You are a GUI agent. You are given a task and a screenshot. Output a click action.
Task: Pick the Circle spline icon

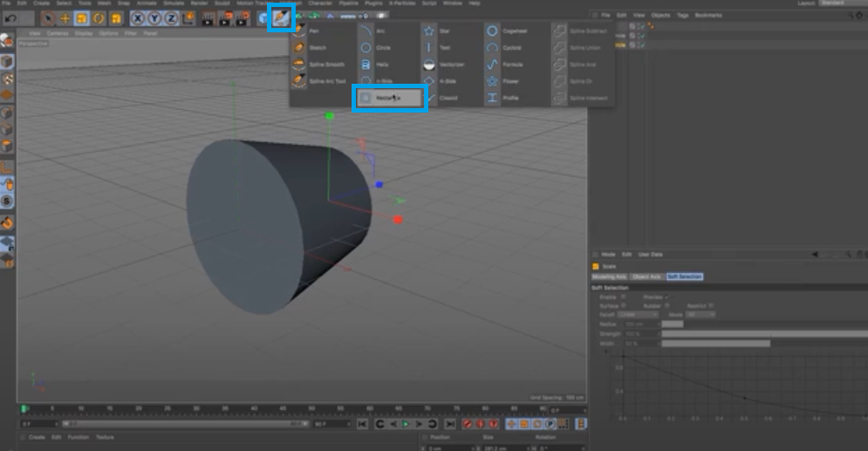tap(366, 48)
